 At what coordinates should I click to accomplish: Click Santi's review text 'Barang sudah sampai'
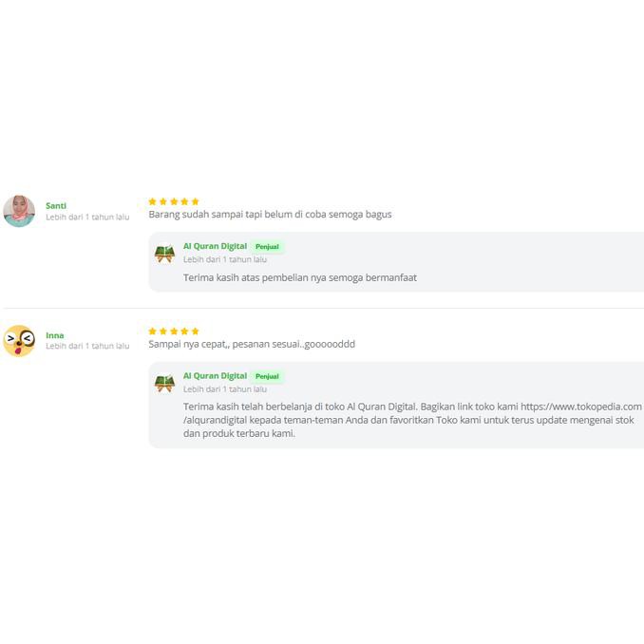(270, 215)
